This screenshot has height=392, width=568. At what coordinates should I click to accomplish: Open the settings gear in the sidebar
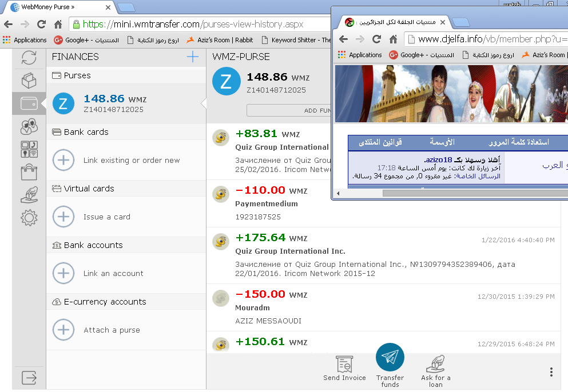(x=29, y=218)
